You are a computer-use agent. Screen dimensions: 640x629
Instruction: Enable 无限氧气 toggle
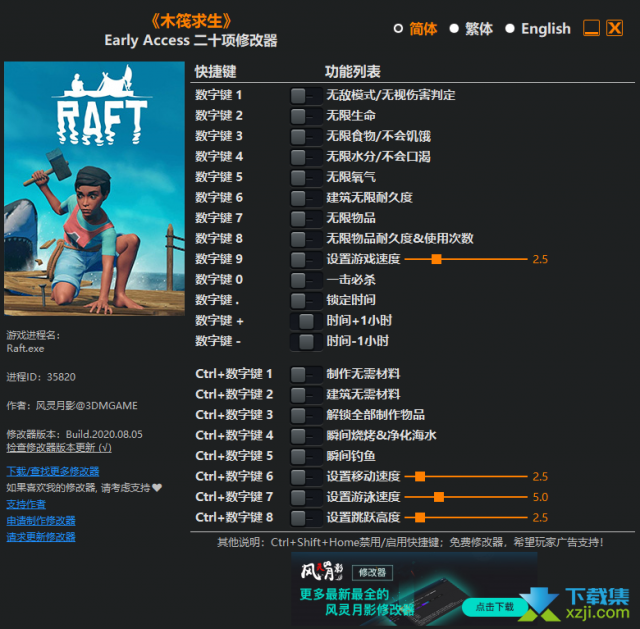tap(306, 178)
